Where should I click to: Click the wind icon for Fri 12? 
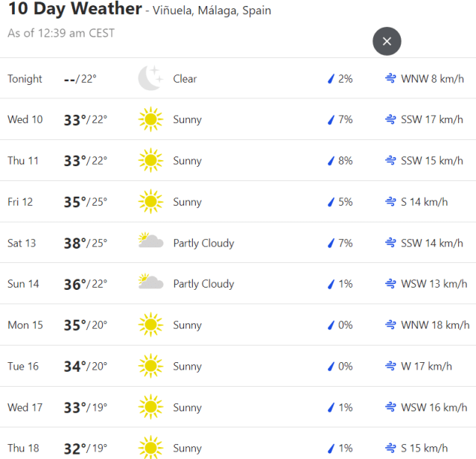pos(390,202)
